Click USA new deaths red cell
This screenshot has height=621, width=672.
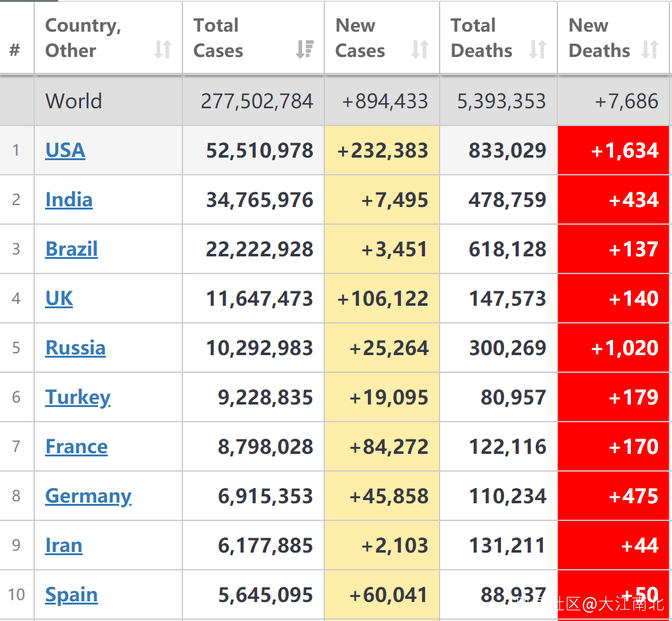click(613, 150)
